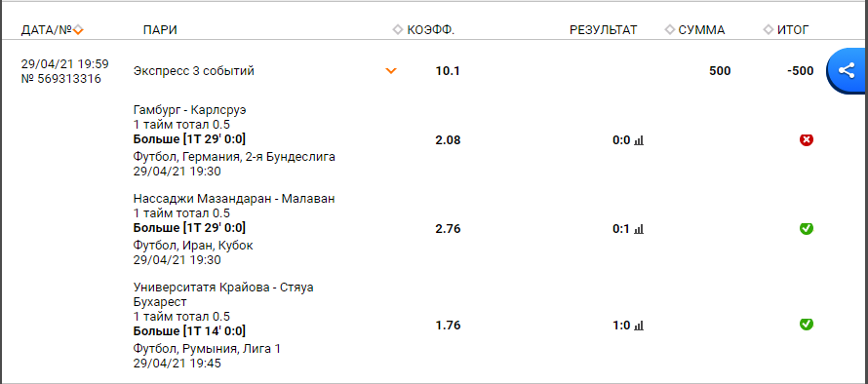Collapse the Экспресс 3 событий chevron
The height and width of the screenshot is (384, 868).
(x=391, y=71)
